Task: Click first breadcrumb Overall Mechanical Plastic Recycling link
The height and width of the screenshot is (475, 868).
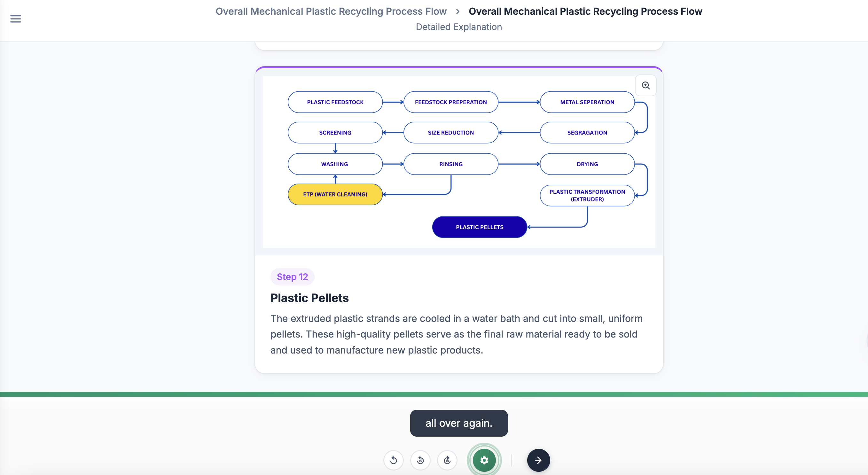Action: (x=331, y=11)
